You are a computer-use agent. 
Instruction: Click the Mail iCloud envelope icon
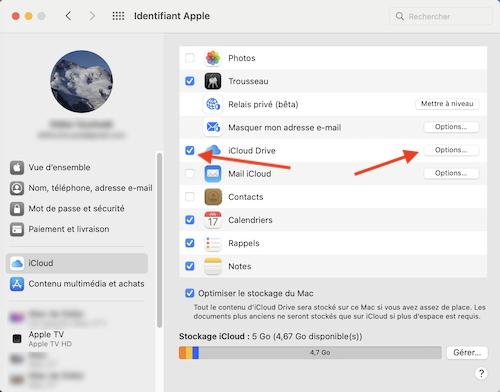point(213,174)
